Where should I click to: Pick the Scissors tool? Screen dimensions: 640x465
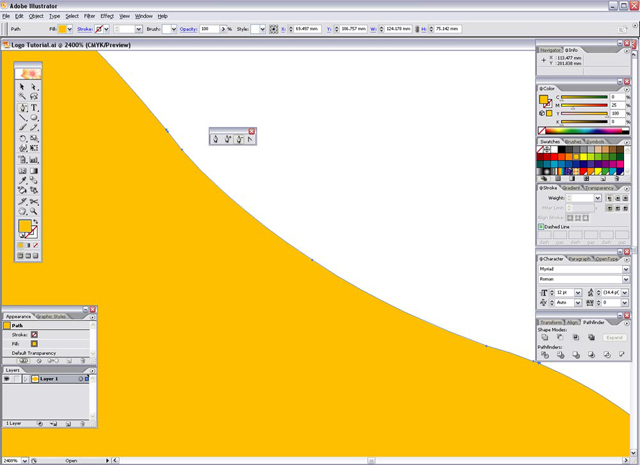34,202
